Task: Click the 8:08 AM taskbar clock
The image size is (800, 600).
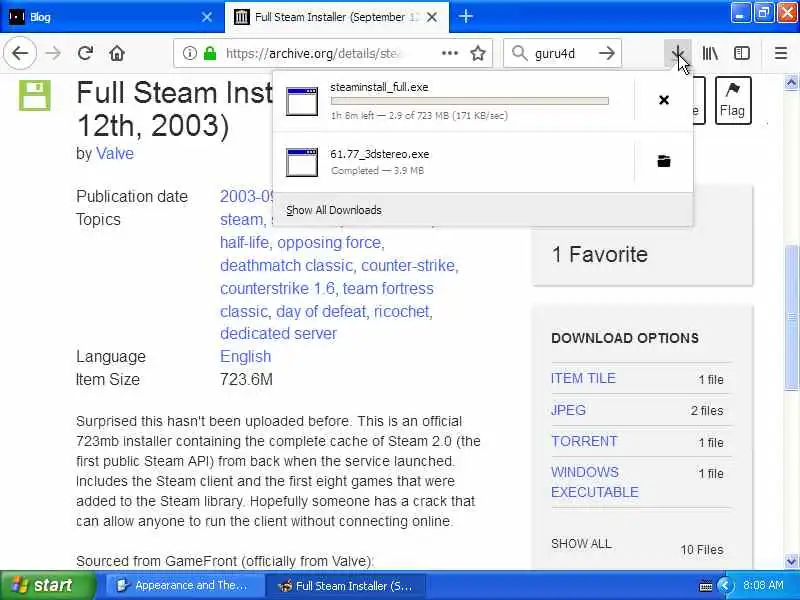Action: point(763,585)
